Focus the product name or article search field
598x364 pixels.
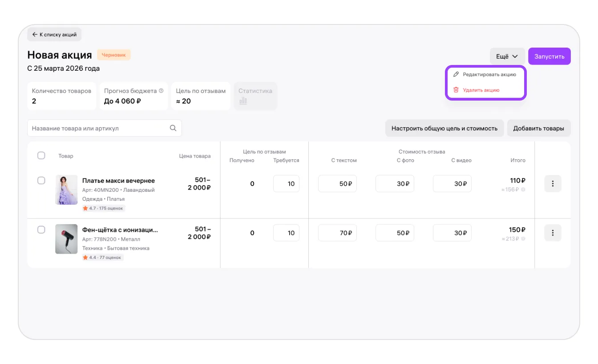(x=98, y=128)
